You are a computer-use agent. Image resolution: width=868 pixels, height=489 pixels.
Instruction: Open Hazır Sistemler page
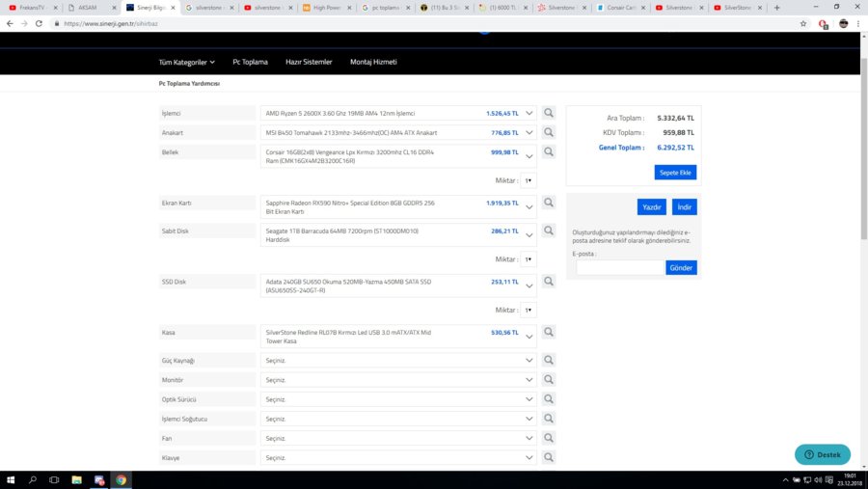(309, 62)
